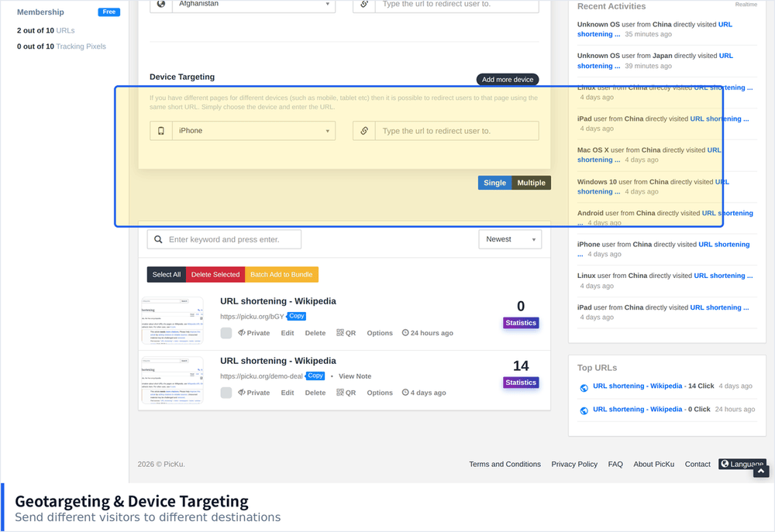Click the scroll-to-top arrow button

pos(761,472)
